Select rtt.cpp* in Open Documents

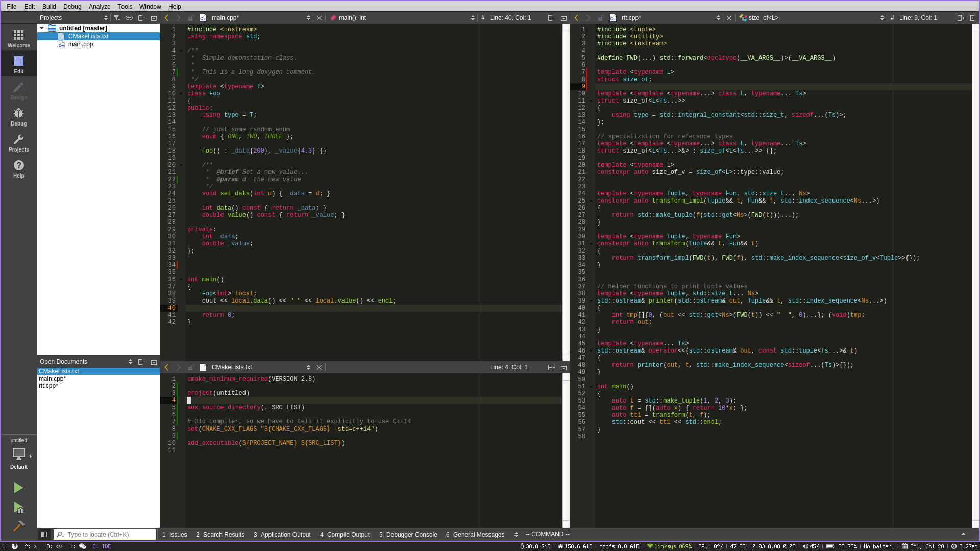click(48, 386)
